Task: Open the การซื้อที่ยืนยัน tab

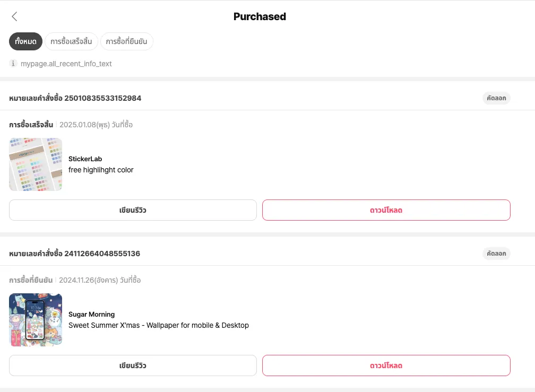Action: point(126,41)
